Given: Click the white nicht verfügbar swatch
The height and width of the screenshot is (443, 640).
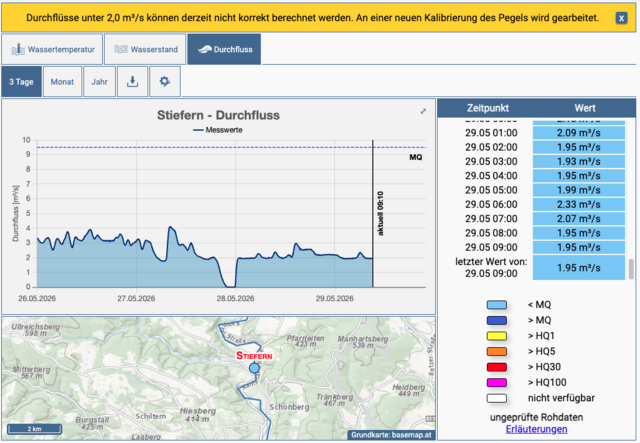Looking at the screenshot, I should pos(497,398).
